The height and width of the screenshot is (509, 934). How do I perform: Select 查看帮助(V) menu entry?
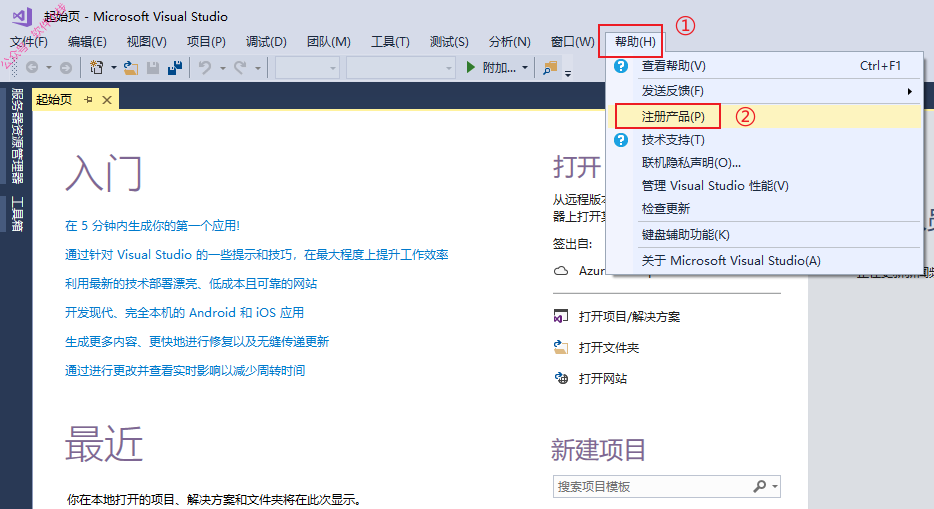click(x=765, y=66)
